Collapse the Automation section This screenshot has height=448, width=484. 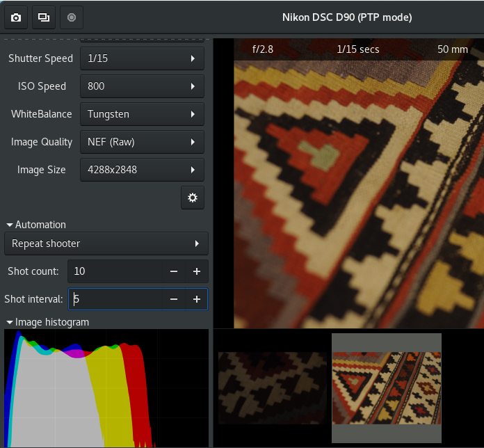tap(35, 225)
